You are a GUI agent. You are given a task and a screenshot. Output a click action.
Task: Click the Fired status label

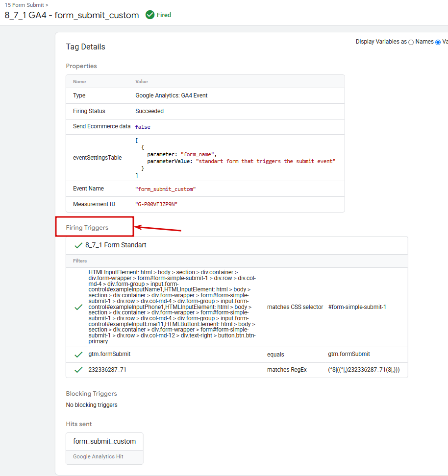pos(164,15)
